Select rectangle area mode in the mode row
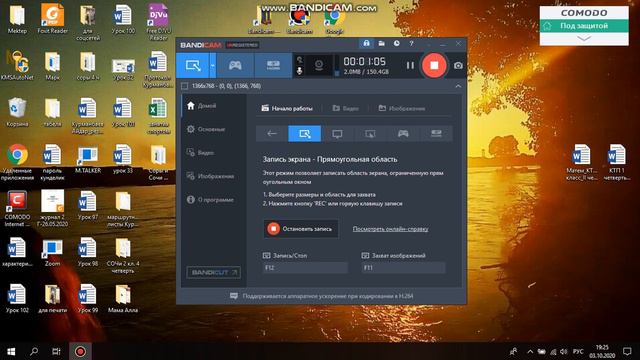 [x=304, y=133]
